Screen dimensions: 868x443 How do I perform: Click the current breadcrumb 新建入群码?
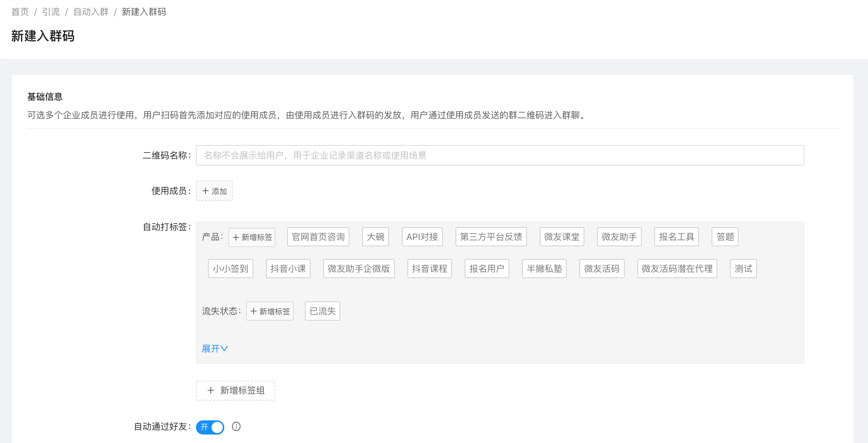click(144, 12)
